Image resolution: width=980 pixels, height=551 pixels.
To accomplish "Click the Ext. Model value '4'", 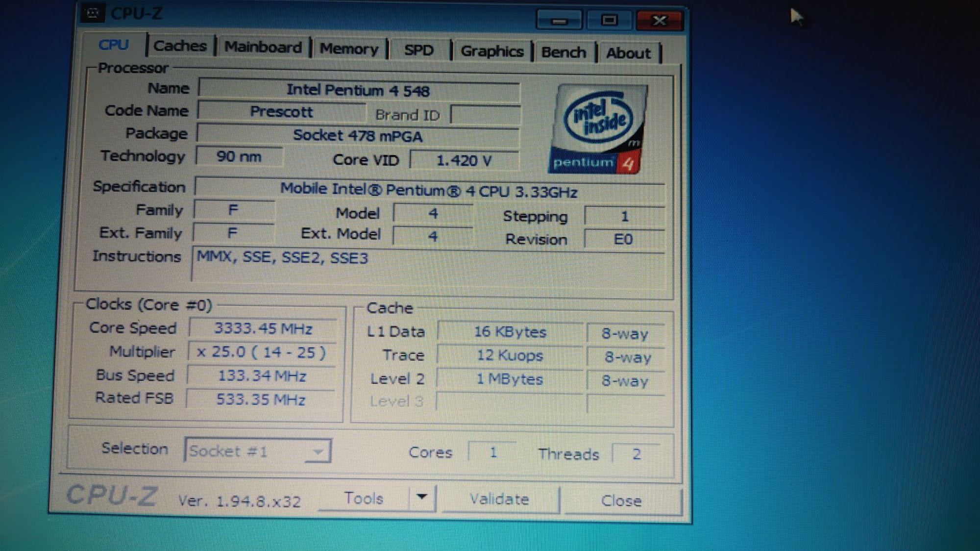I will click(433, 236).
